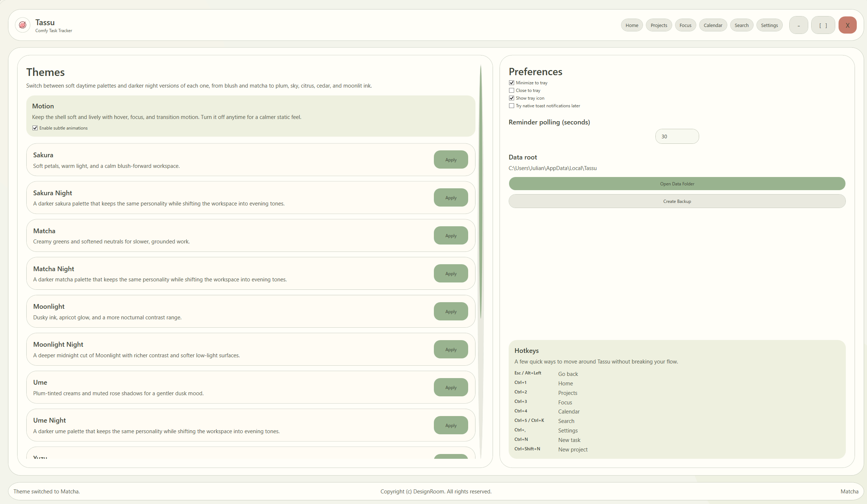Click the Tassu app logo icon

coord(23,25)
